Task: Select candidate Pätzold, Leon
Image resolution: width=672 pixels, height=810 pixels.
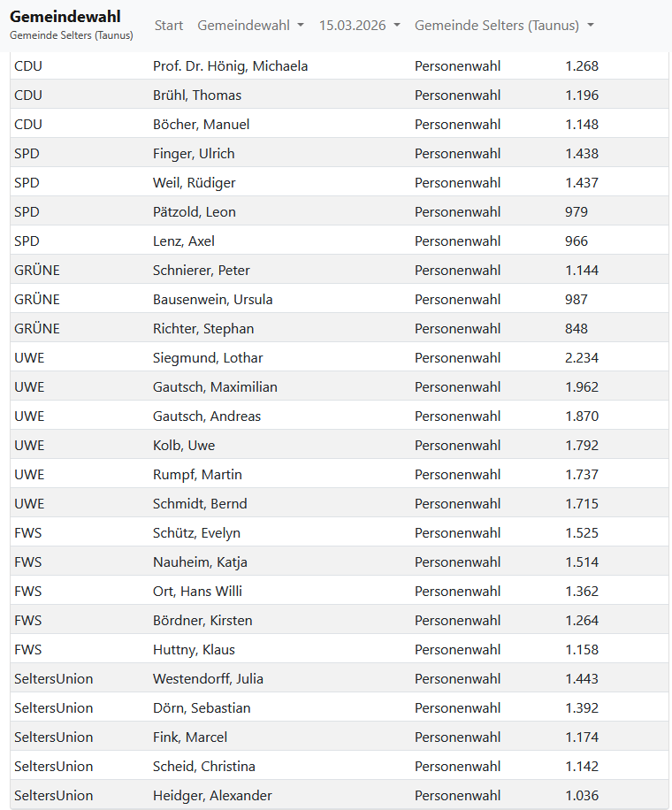Action: (195, 212)
